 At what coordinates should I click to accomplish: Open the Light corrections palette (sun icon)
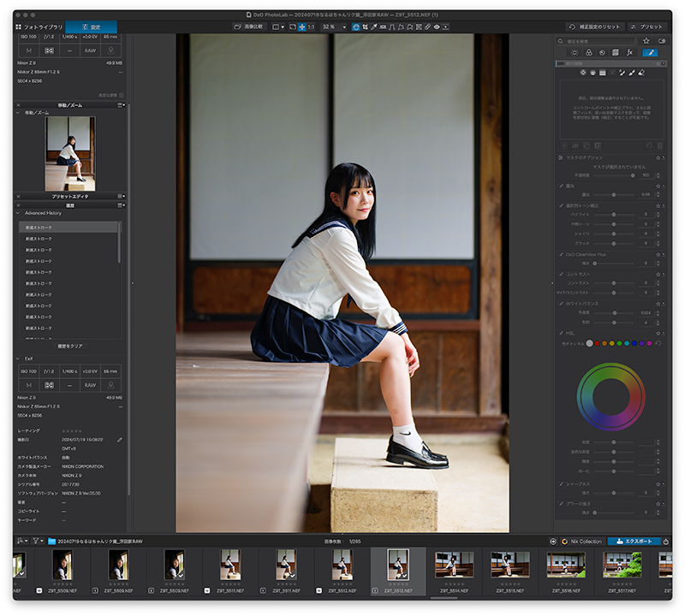[x=575, y=52]
